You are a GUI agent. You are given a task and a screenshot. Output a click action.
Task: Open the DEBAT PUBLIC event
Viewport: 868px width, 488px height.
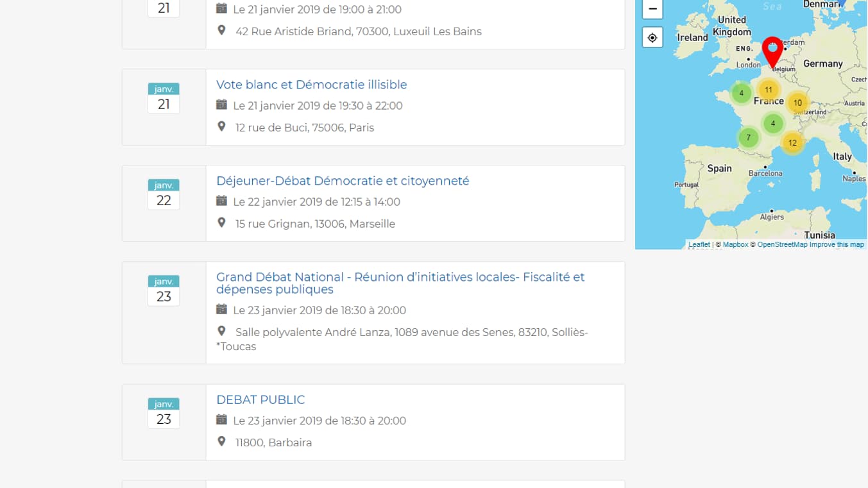pos(260,400)
